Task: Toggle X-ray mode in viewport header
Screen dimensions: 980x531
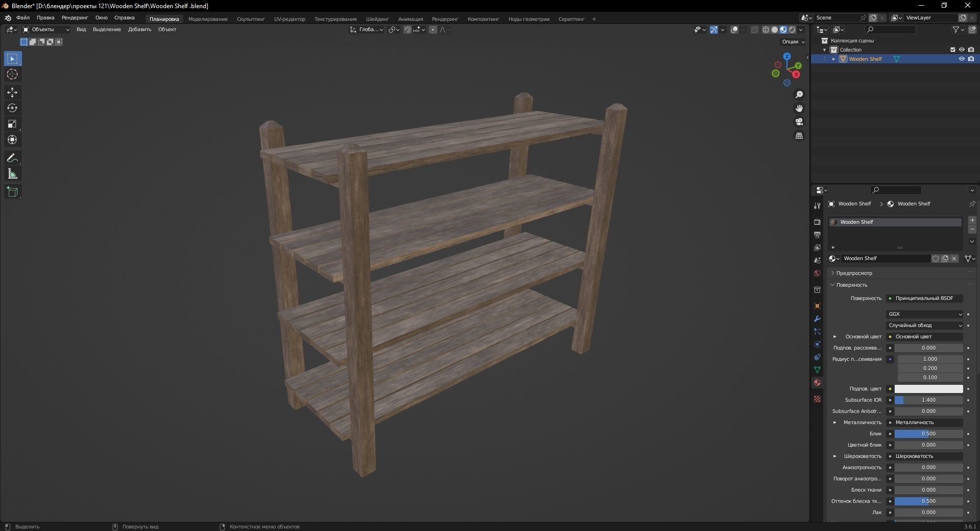Action: 754,30
